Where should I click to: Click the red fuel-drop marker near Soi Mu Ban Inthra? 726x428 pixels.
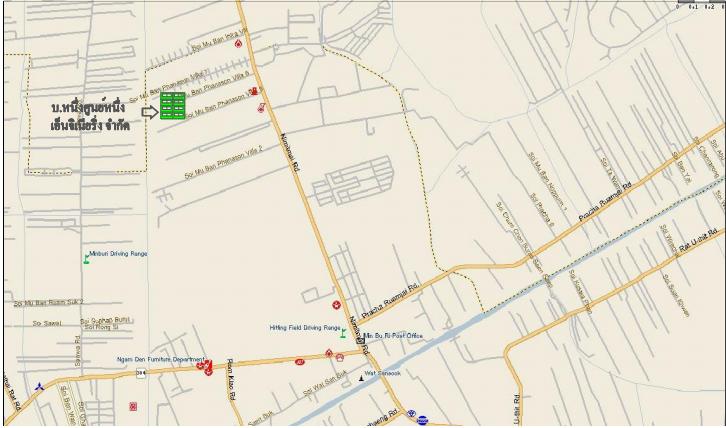tap(238, 44)
